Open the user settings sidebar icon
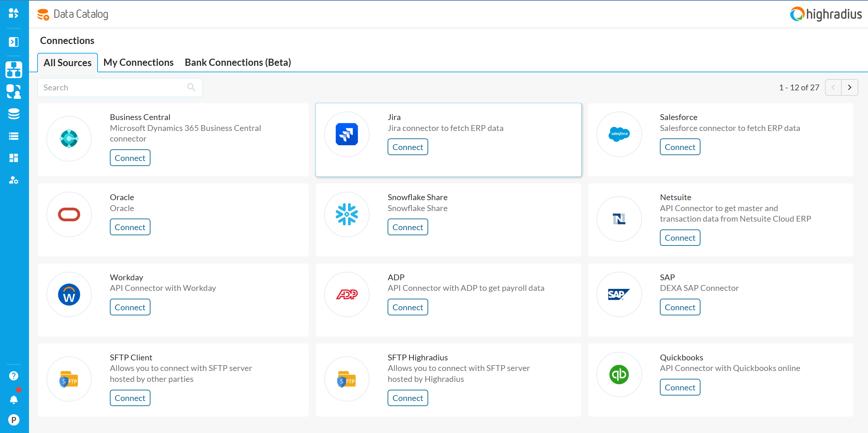This screenshot has width=868, height=433. point(14,180)
